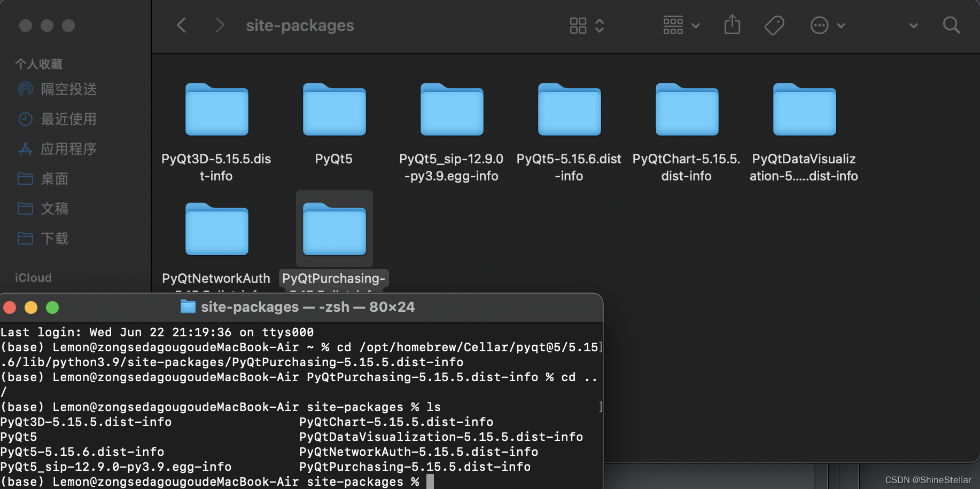Click the iCloud section in the sidebar
The image size is (980, 489).
pos(33,278)
